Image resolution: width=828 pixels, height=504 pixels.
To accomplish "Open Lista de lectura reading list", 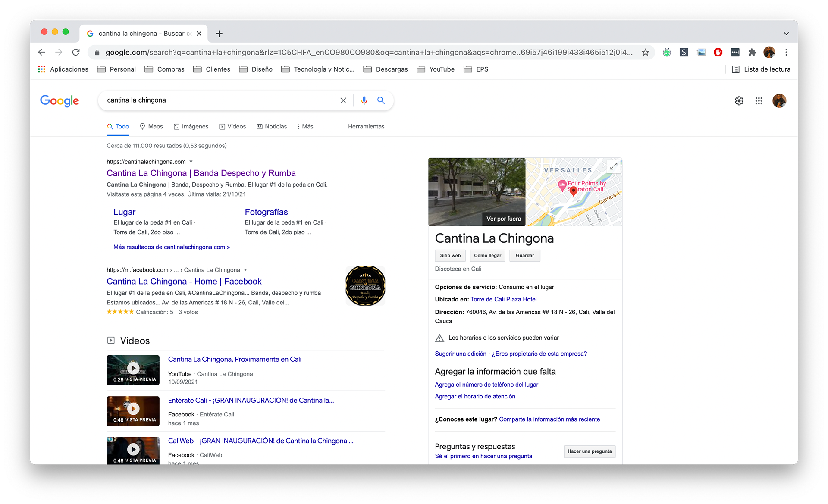I will click(761, 69).
